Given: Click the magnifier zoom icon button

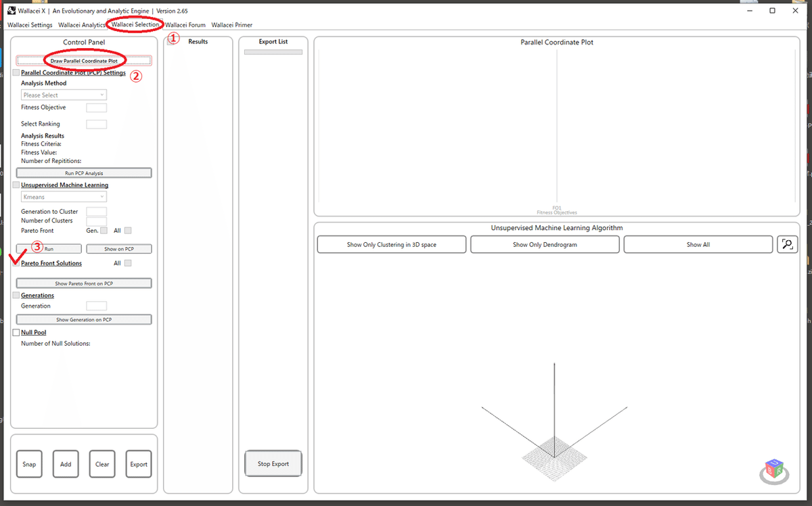Looking at the screenshot, I should click(x=788, y=244).
